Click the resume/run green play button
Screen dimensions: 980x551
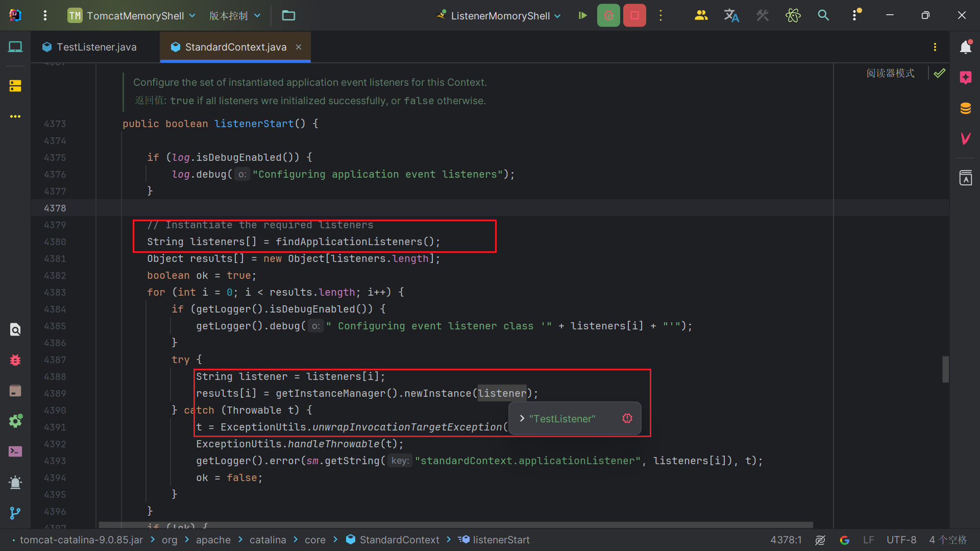tap(582, 15)
